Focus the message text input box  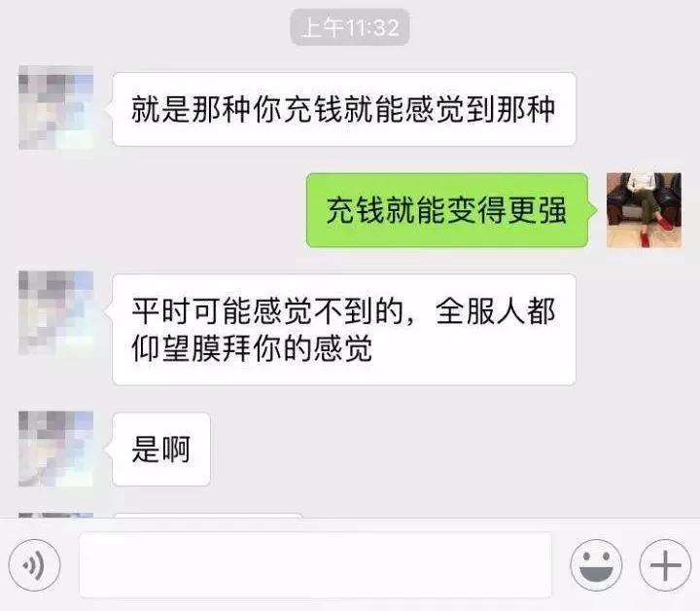point(315,564)
